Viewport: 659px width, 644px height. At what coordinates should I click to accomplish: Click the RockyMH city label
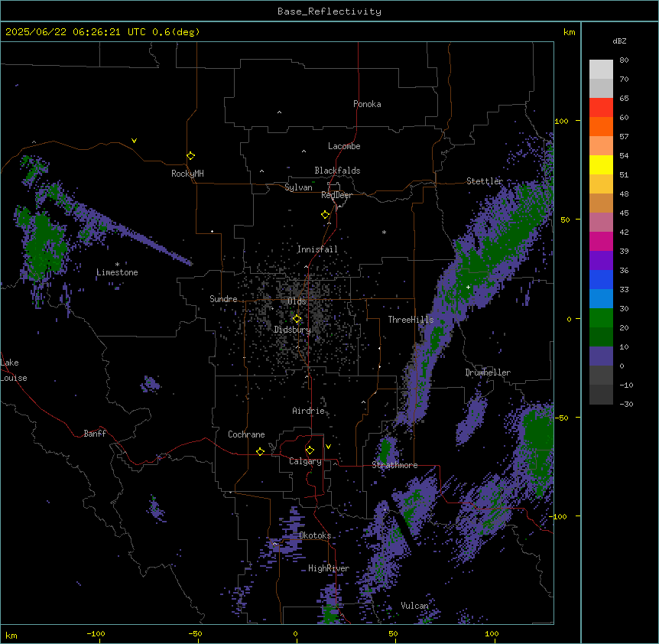(187, 174)
